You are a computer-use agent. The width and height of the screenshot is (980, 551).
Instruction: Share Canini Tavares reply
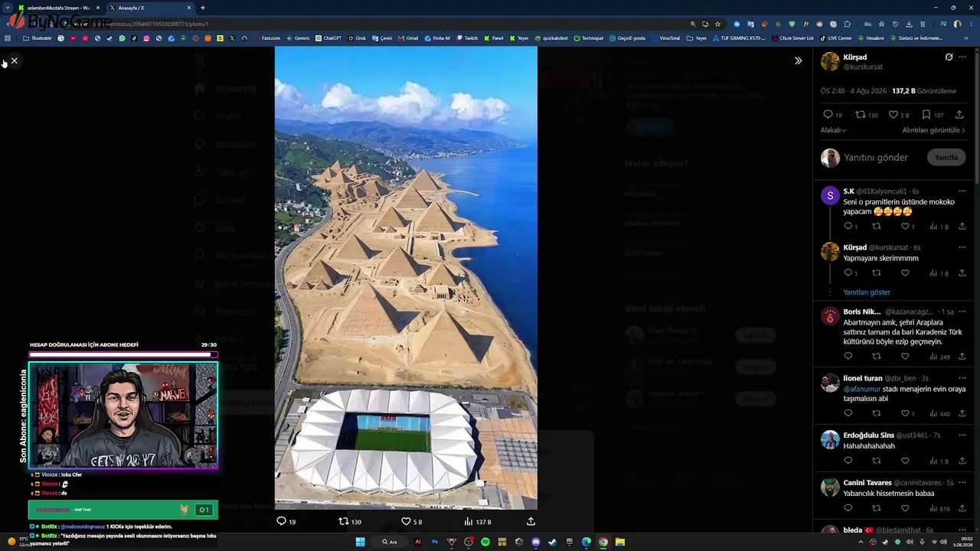(962, 508)
